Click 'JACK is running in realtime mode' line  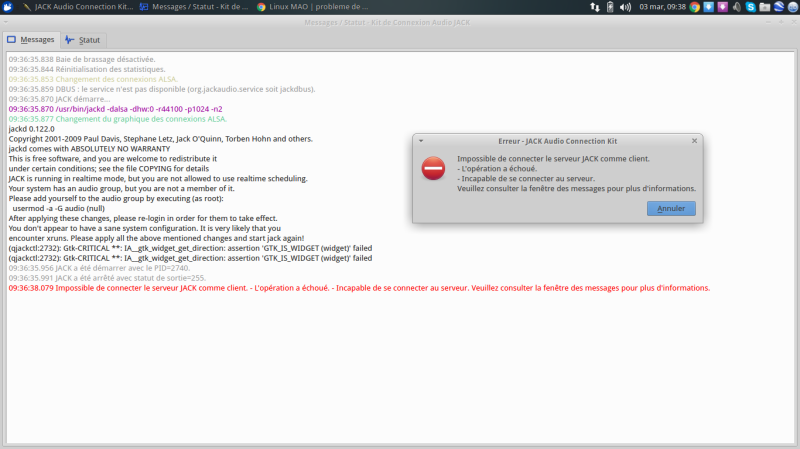[158, 179]
